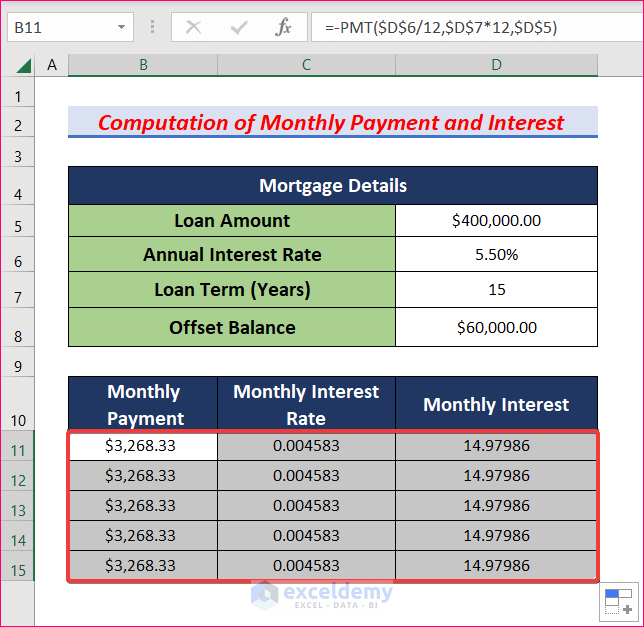Select row 7 header
Image resolution: width=644 pixels, height=627 pixels.
point(18,289)
